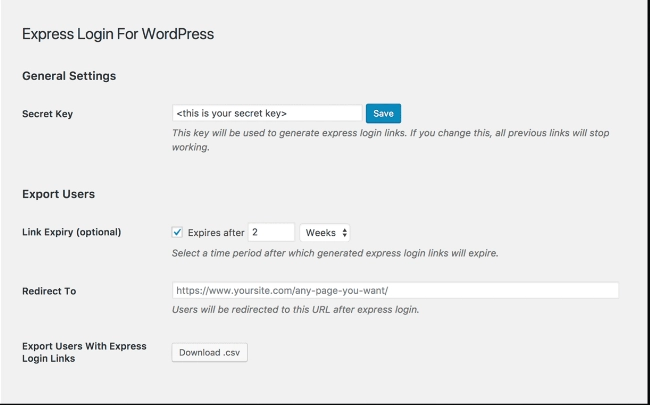Screen dimensions: 650x405
Task: Select the 'Express Login For WordPress' heading
Action: pyautogui.click(x=118, y=34)
